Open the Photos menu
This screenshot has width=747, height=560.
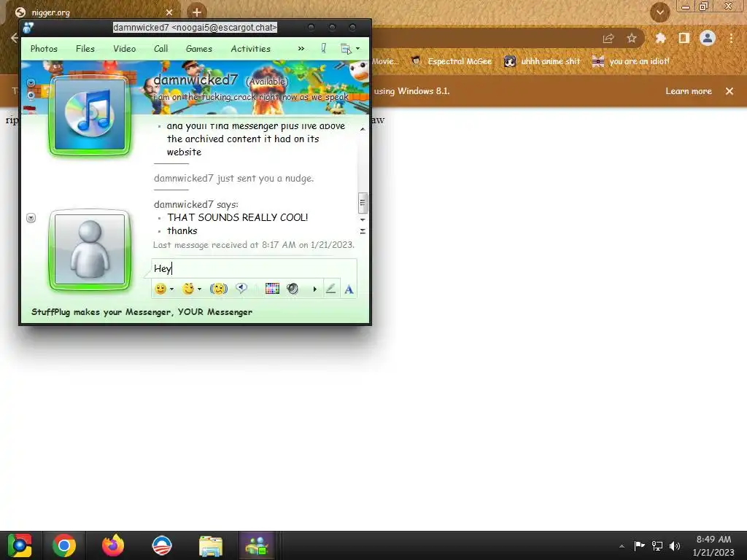[44, 49]
